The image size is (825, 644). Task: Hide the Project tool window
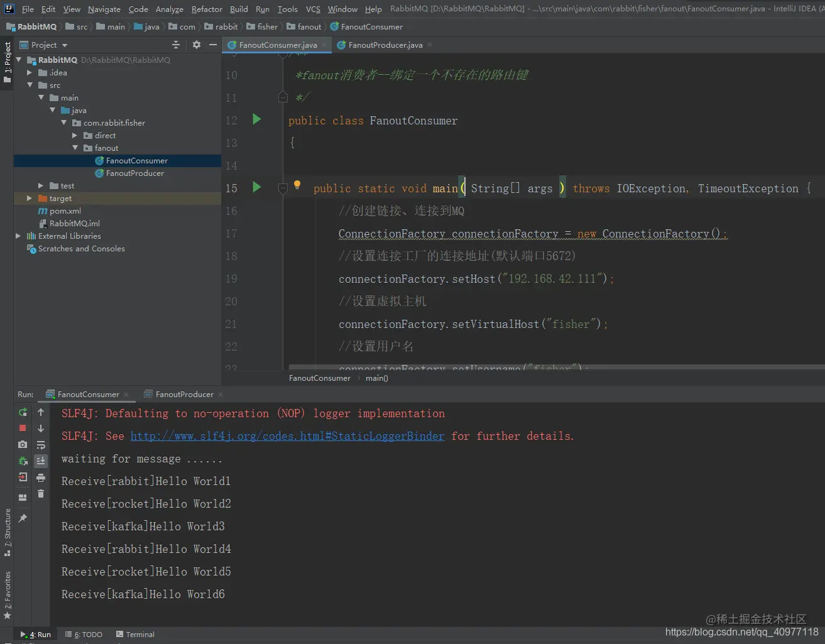point(213,45)
